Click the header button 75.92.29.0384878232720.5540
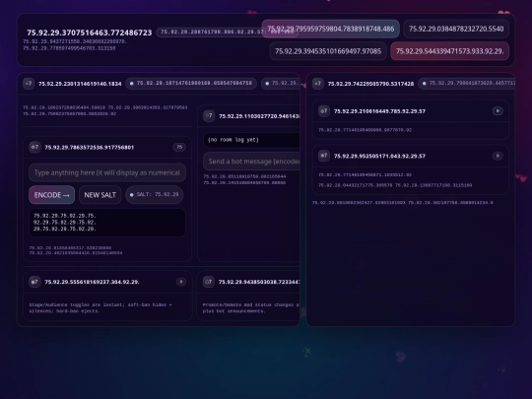 pyautogui.click(x=456, y=29)
